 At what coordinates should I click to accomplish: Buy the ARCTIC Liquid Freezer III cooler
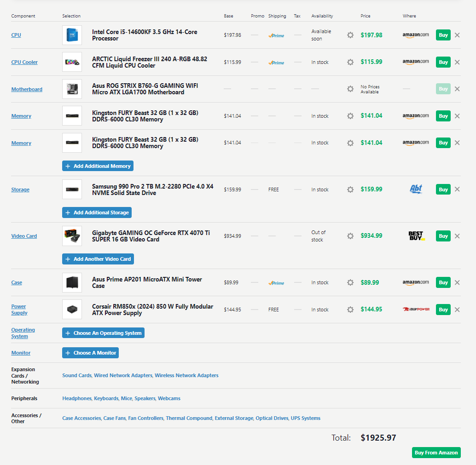[x=443, y=62]
